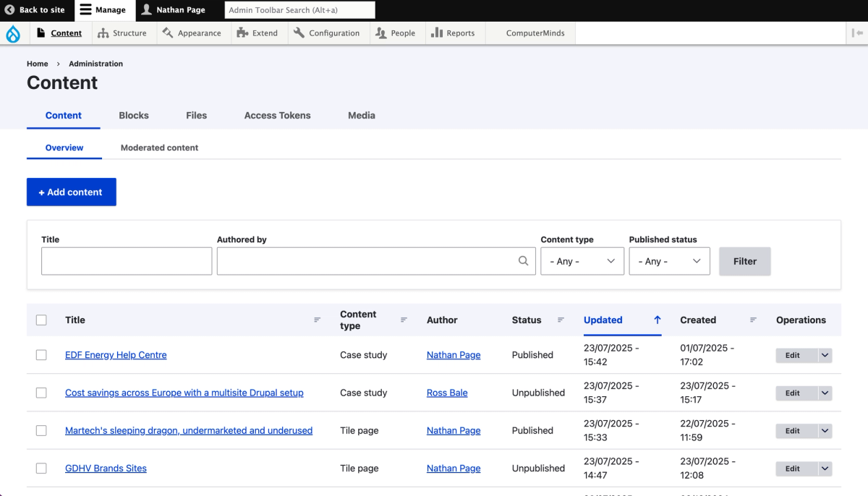This screenshot has width=868, height=496.
Task: Click the Administration breadcrumb link
Action: click(x=96, y=64)
